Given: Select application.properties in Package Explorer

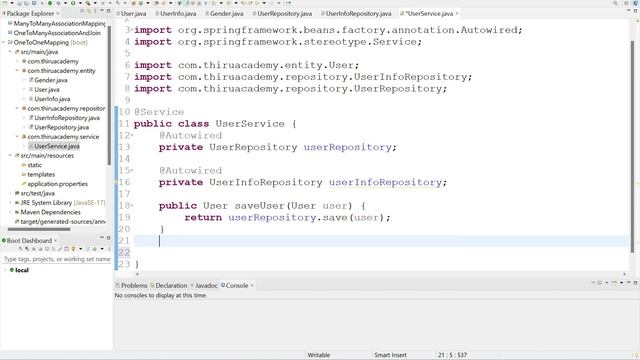Looking at the screenshot, I should [58, 184].
